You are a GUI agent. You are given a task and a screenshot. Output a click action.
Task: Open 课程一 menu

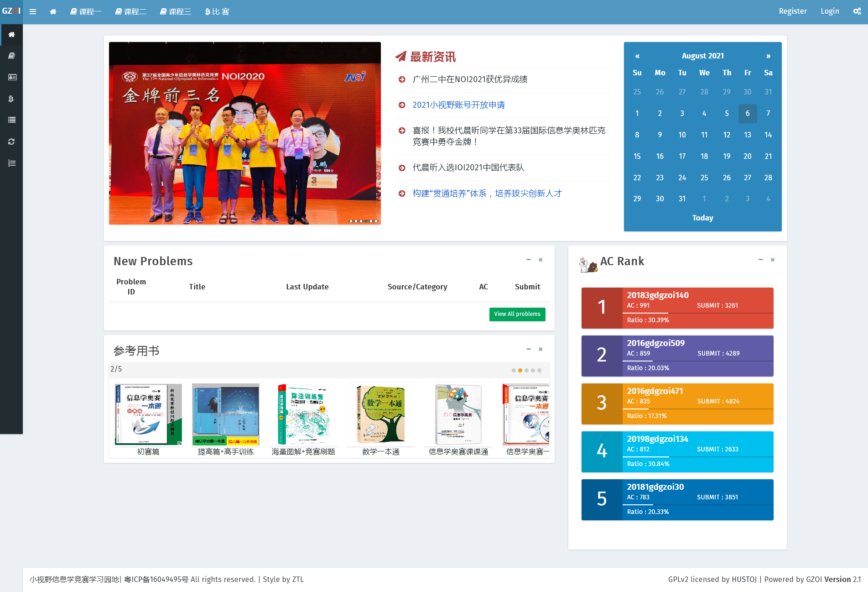(x=86, y=12)
